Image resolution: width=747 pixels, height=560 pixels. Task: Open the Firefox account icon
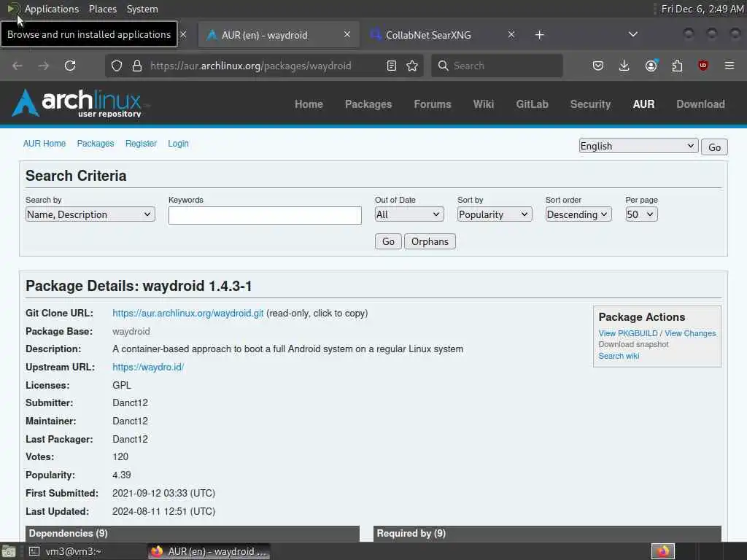coord(651,66)
